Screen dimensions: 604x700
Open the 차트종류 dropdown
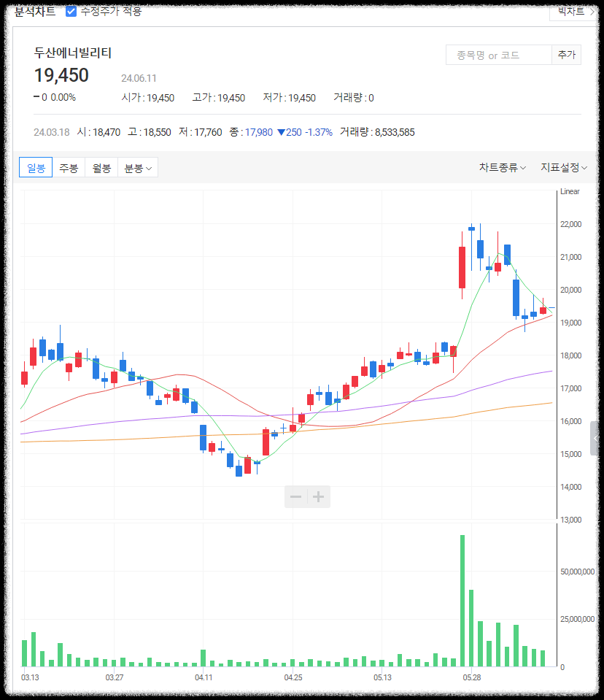503,167
